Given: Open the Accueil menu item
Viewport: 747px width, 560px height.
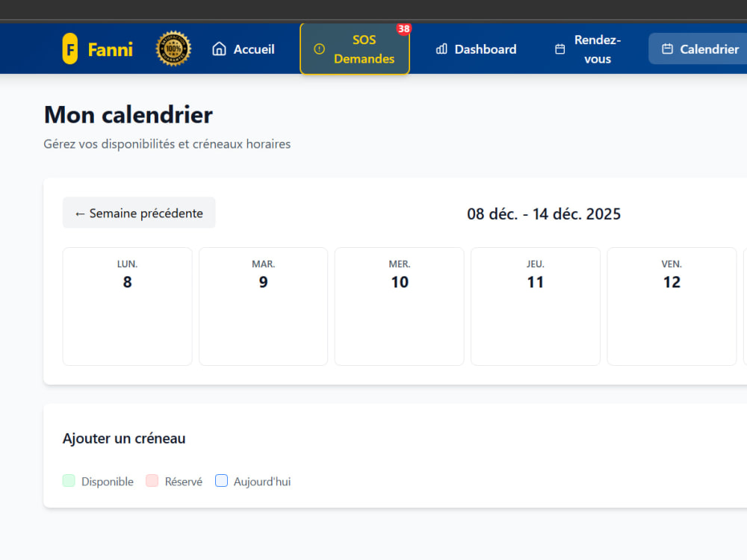Looking at the screenshot, I should [243, 49].
